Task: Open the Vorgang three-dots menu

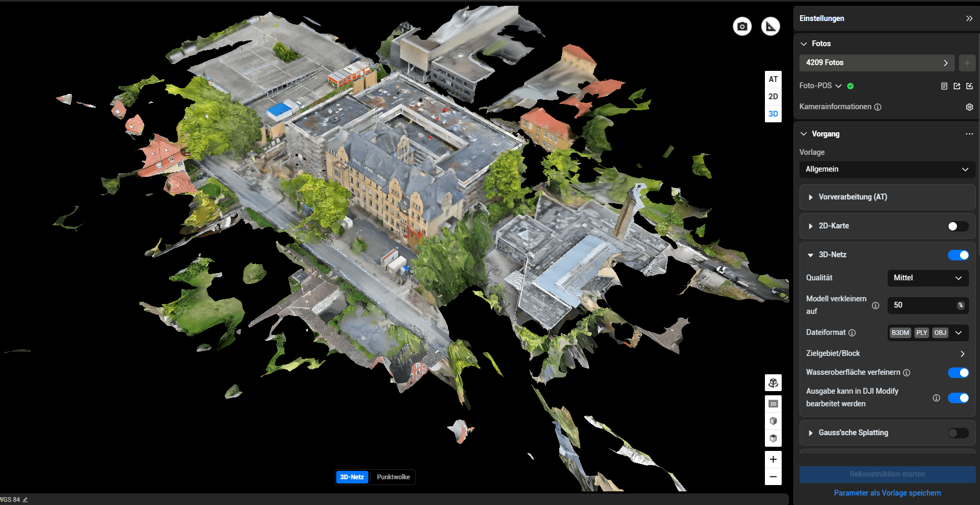Action: pyautogui.click(x=969, y=134)
